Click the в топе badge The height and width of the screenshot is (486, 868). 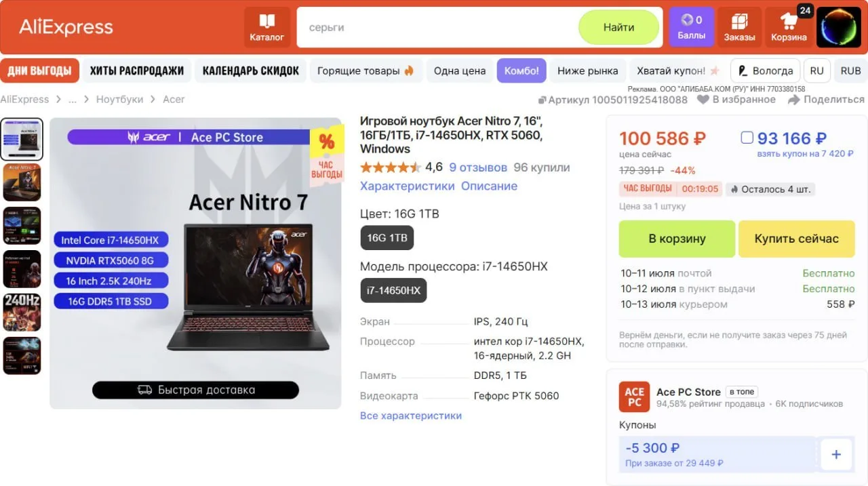(741, 392)
